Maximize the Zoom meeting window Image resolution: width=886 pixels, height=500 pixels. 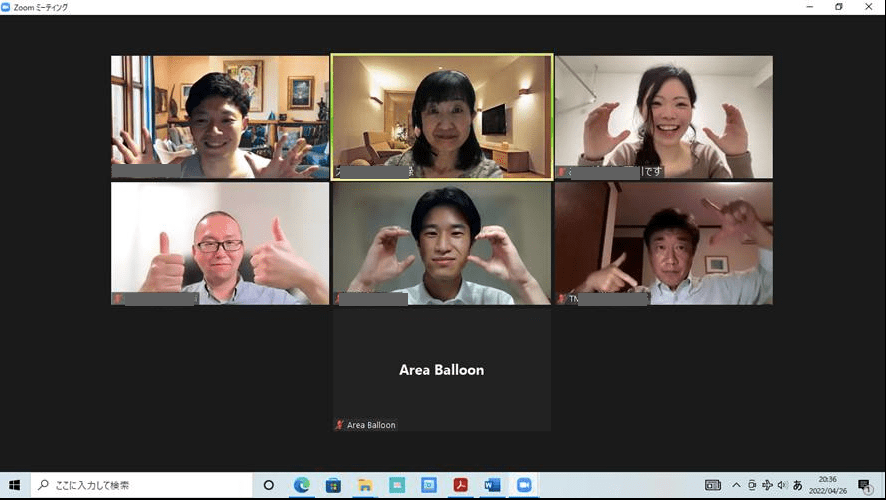point(838,7)
